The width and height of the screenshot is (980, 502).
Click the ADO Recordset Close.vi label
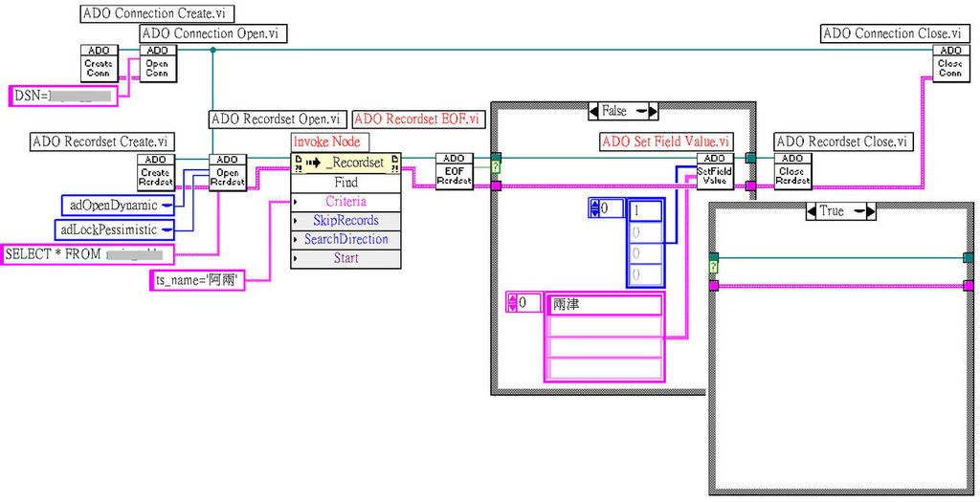click(842, 142)
